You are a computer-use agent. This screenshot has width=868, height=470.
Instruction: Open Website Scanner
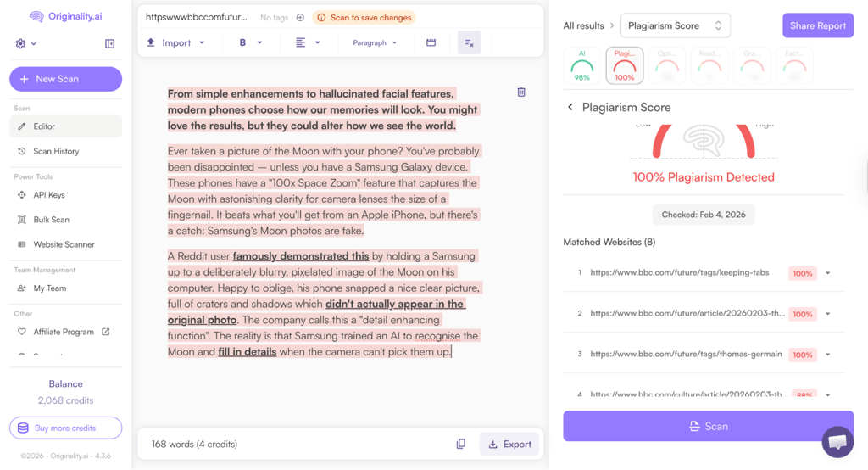click(66, 243)
